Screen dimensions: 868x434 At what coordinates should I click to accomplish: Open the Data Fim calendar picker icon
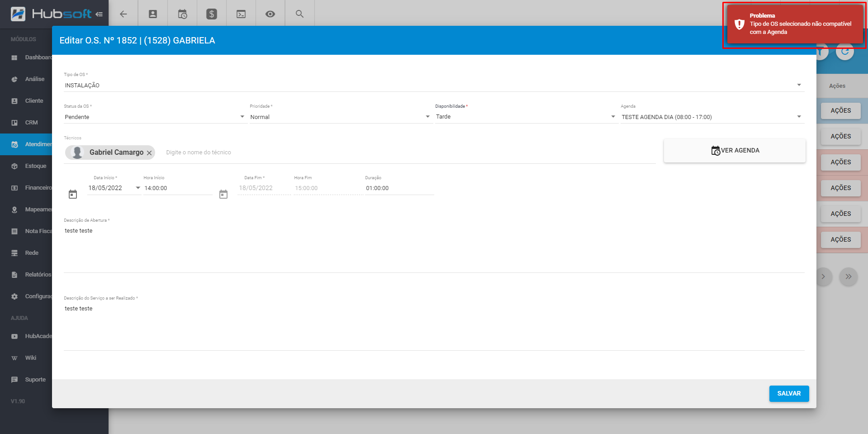(x=223, y=194)
